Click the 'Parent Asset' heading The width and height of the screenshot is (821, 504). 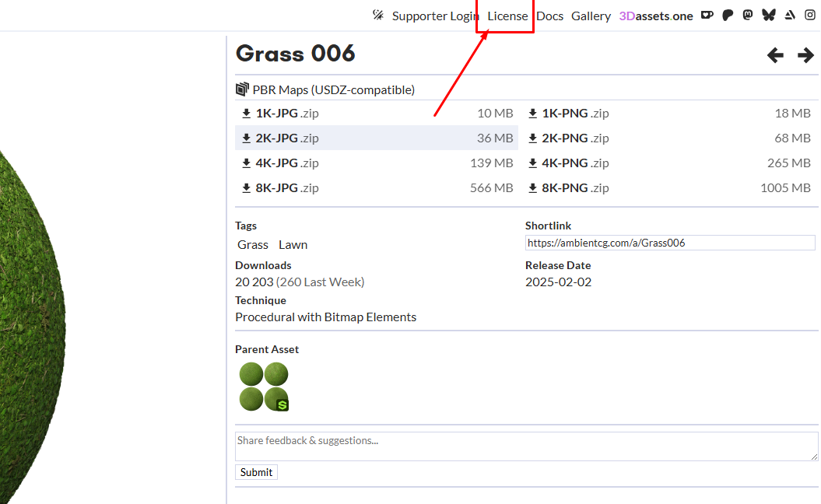[267, 349]
